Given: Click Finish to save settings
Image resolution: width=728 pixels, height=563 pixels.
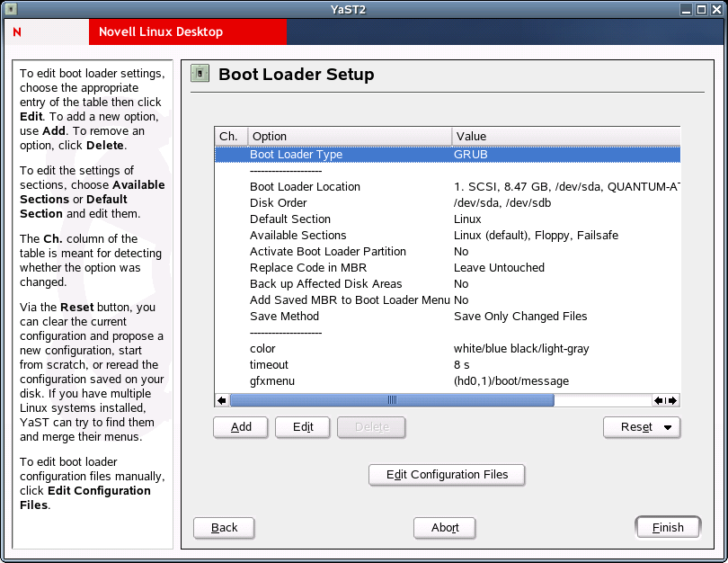Looking at the screenshot, I should pos(668,528).
